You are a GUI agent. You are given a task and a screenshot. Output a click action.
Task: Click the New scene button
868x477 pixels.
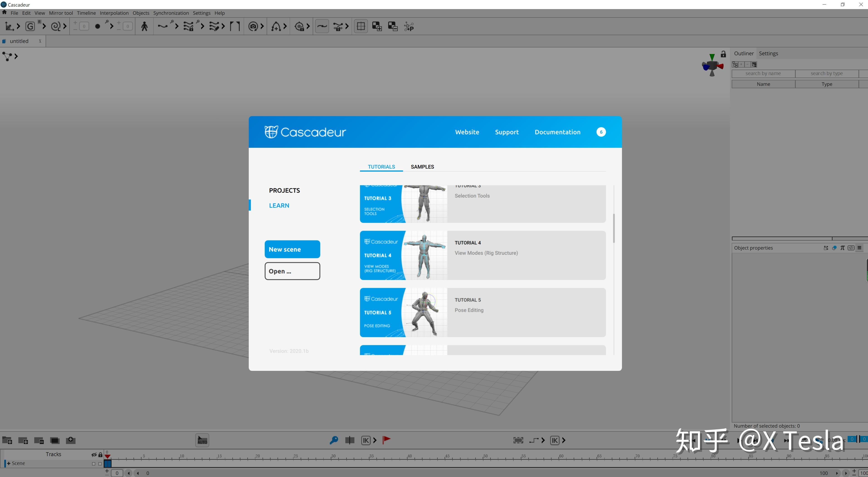[x=292, y=249]
